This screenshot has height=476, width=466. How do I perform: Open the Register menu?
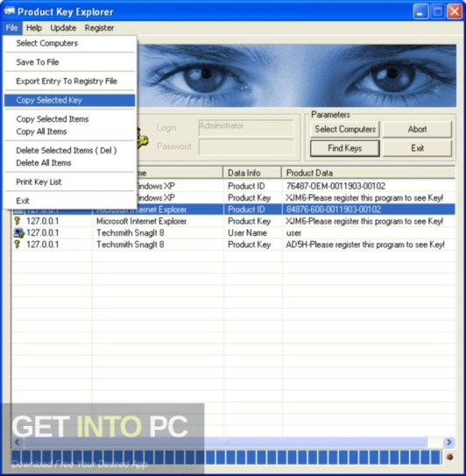99,28
